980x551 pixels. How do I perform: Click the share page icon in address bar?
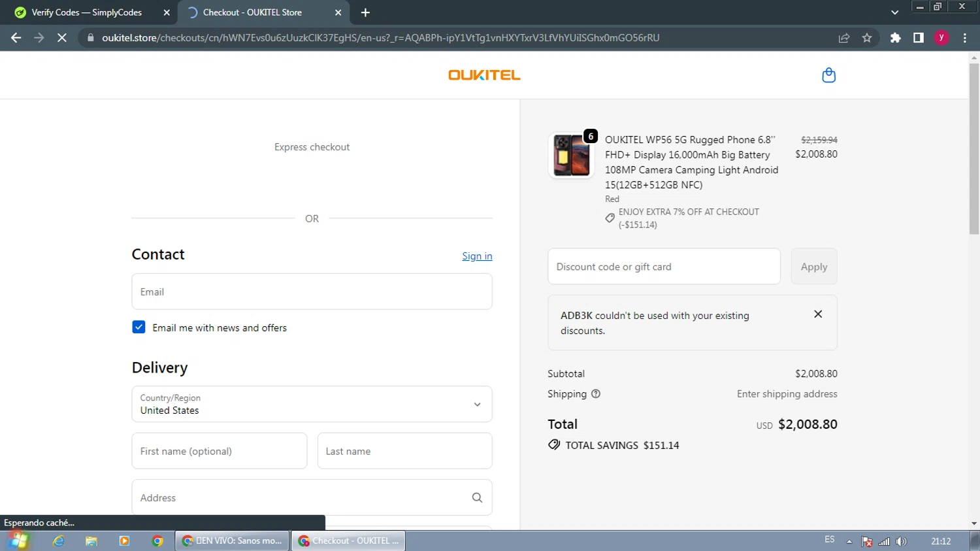click(844, 38)
